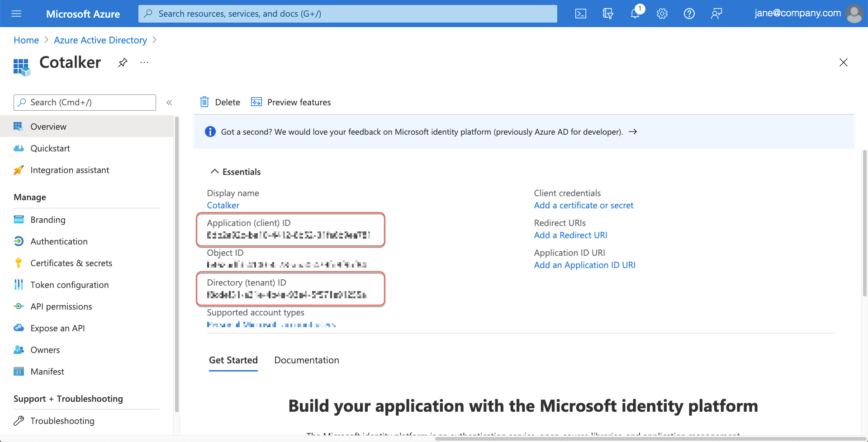
Task: Click the horizontal scrollbar at bottom
Action: pos(650,439)
